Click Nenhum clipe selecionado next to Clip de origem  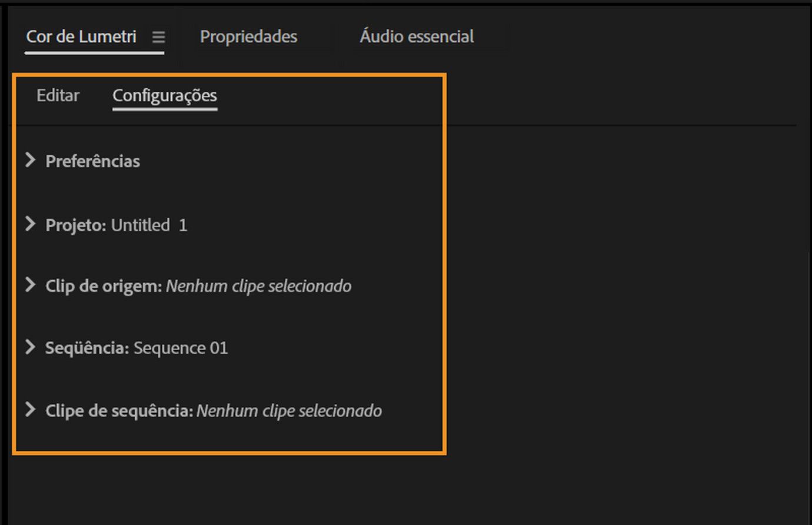click(x=259, y=285)
